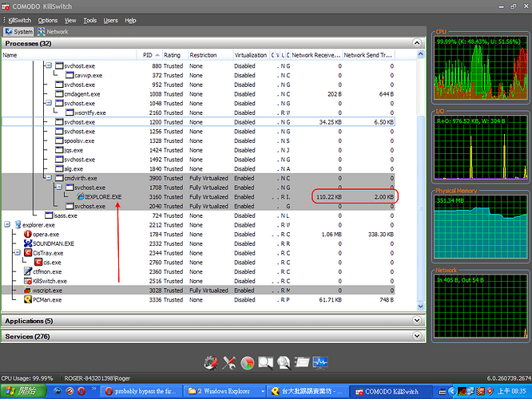Viewport: 532px width, 399px height.
Task: Sort by the Name column header
Action: click(x=69, y=55)
